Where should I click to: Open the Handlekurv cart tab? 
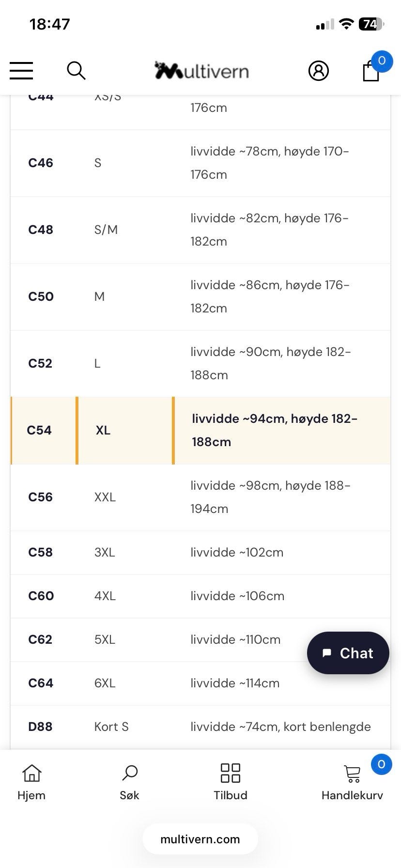352,782
